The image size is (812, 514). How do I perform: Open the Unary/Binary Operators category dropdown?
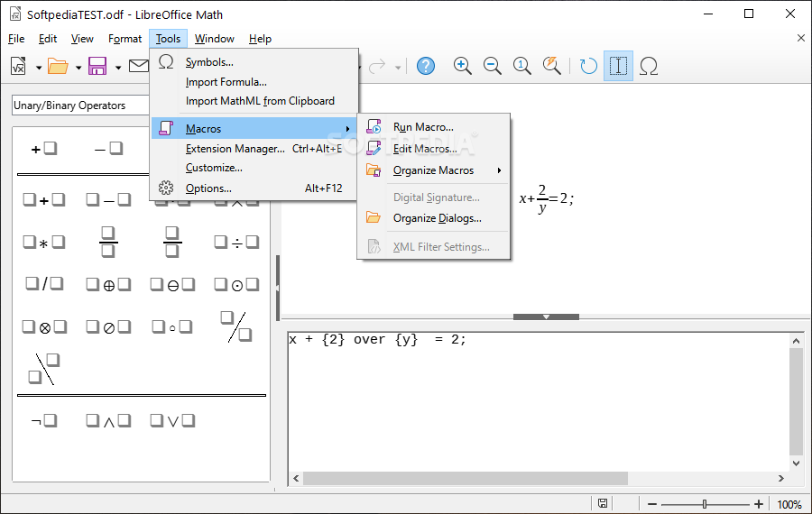pyautogui.click(x=81, y=106)
